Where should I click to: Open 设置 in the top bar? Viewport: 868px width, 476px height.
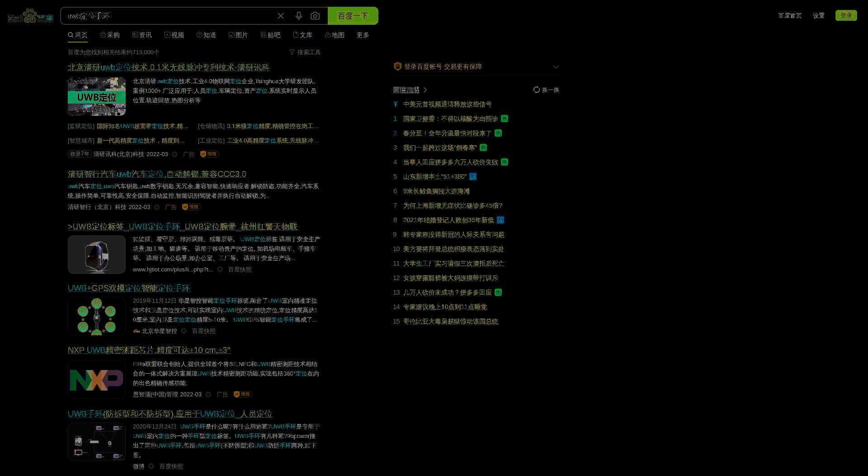pyautogui.click(x=819, y=15)
